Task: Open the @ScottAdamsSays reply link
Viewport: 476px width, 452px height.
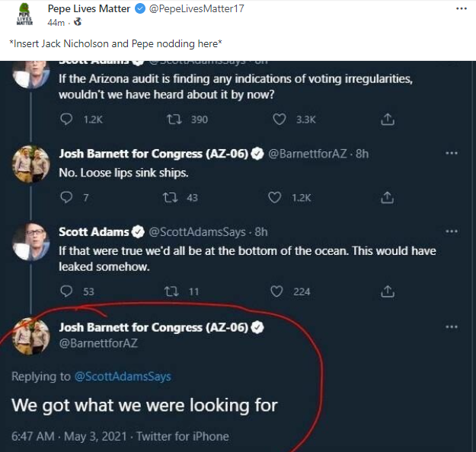Action: pos(123,377)
